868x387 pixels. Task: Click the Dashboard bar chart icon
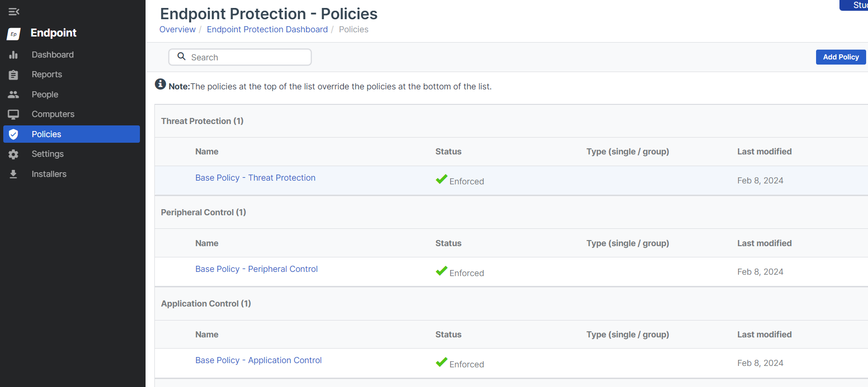[14, 55]
